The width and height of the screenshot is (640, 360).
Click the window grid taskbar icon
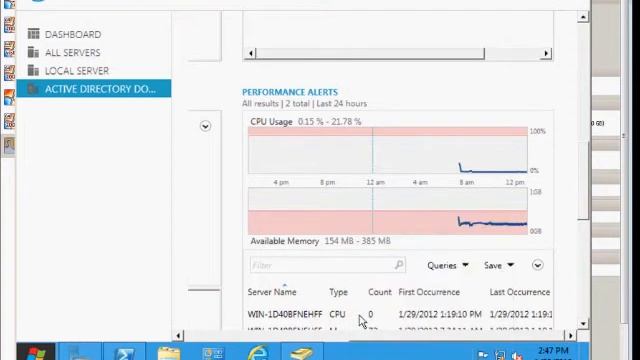213,352
